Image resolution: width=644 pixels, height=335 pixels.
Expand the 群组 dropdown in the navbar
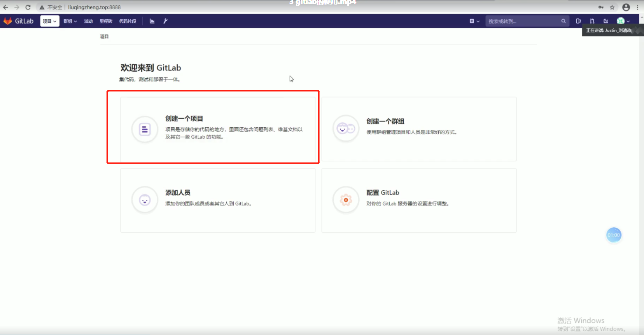[x=70, y=21]
